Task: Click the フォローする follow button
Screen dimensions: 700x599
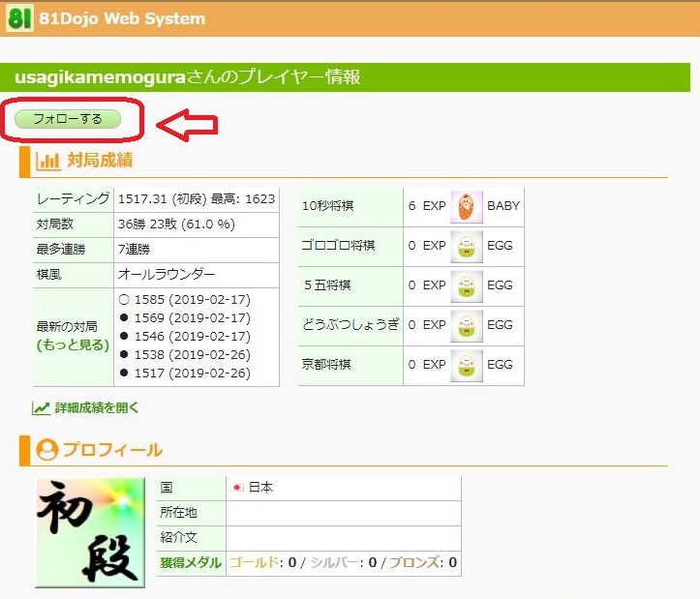Action: point(68,119)
